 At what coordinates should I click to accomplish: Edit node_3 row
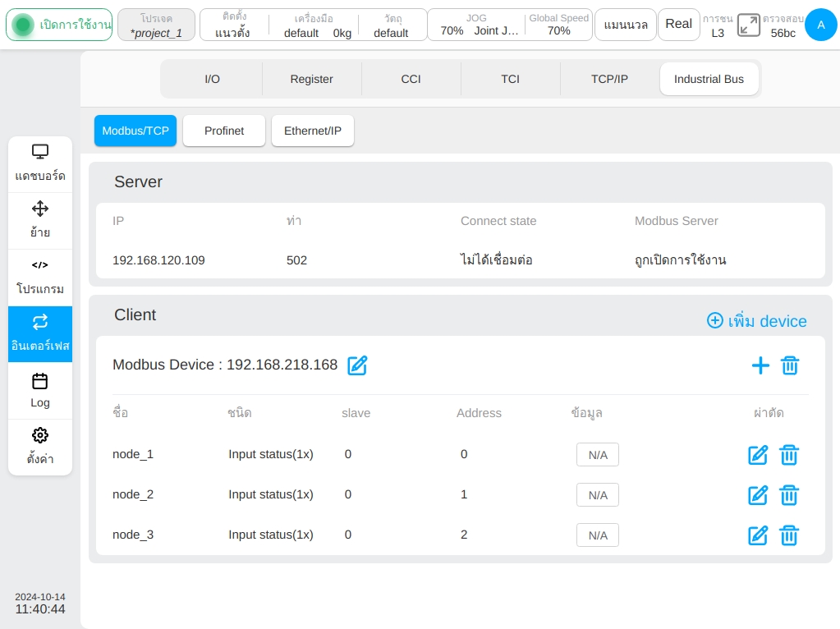(x=758, y=535)
